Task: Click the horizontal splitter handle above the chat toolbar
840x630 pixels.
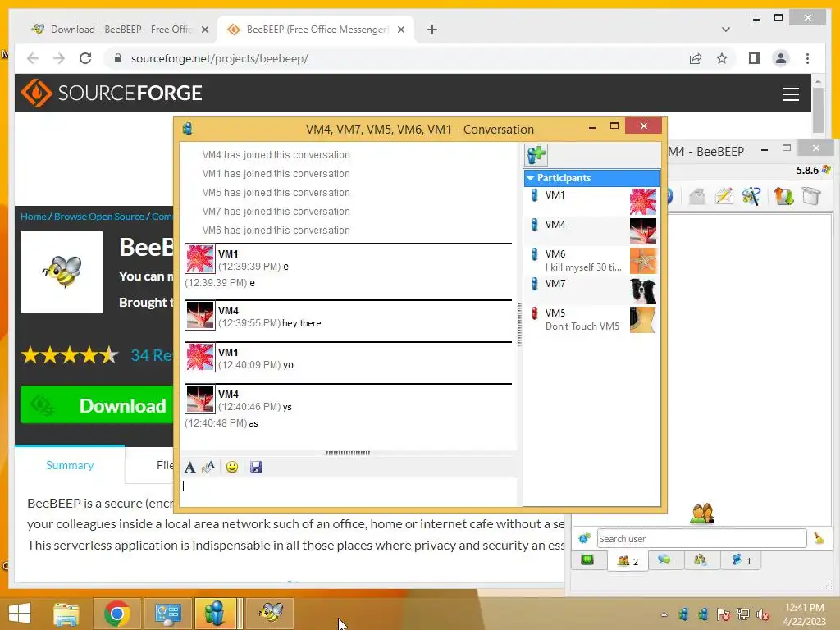Action: [348, 453]
